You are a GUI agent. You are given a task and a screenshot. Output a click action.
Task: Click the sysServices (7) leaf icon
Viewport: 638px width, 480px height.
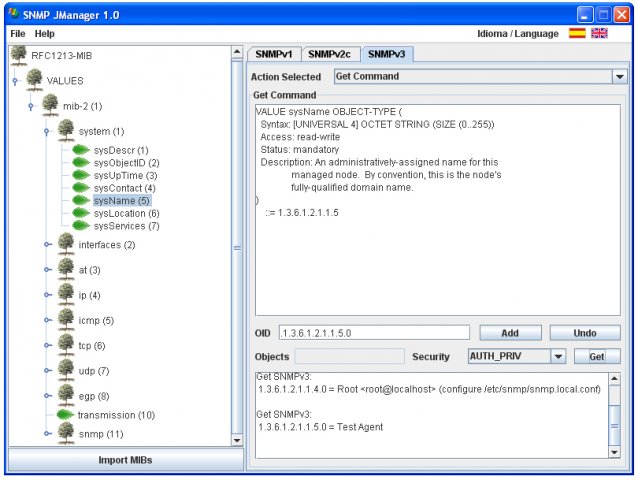(x=81, y=225)
